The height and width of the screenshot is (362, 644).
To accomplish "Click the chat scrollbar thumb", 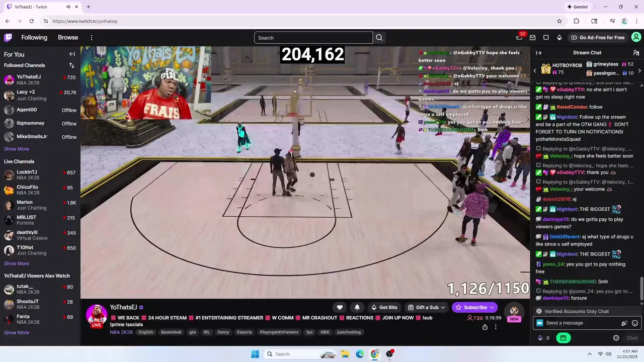I will [641, 289].
